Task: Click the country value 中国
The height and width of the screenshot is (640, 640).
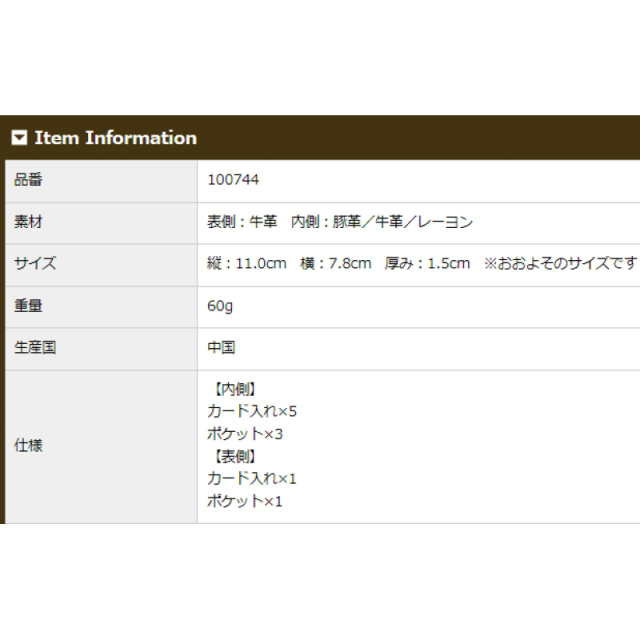Action: [x=221, y=347]
